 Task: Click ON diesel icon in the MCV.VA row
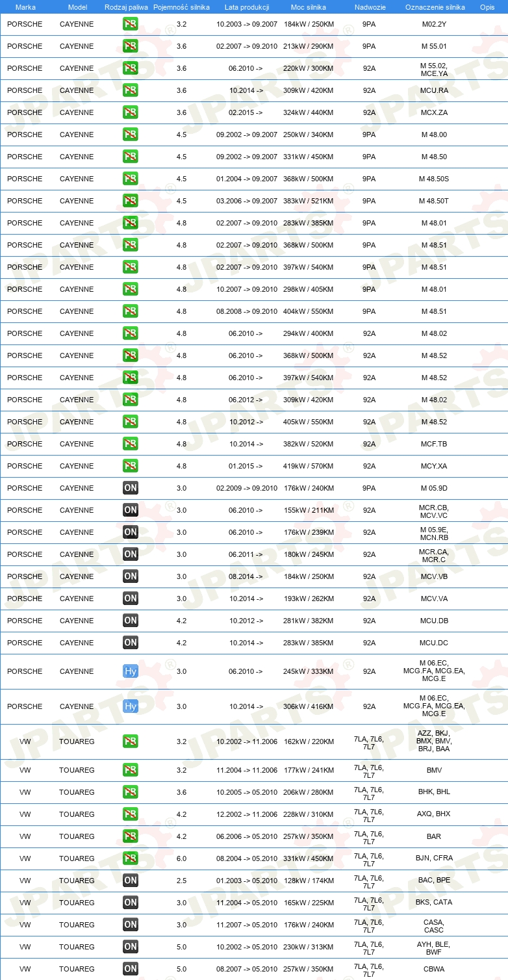click(130, 599)
